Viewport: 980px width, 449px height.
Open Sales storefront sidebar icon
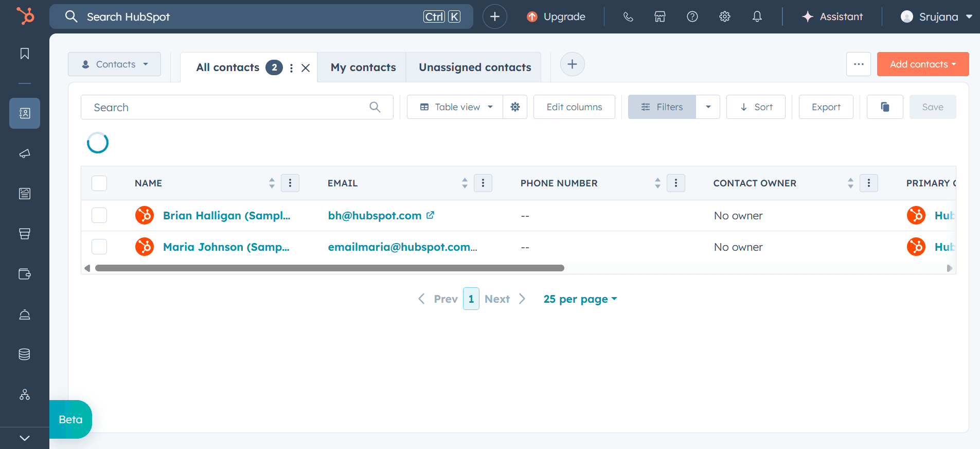tap(25, 234)
